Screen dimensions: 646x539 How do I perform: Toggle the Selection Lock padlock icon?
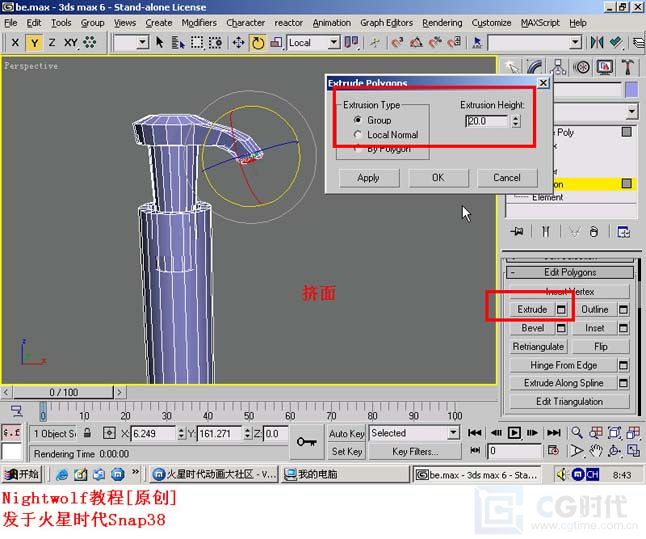[x=87, y=433]
